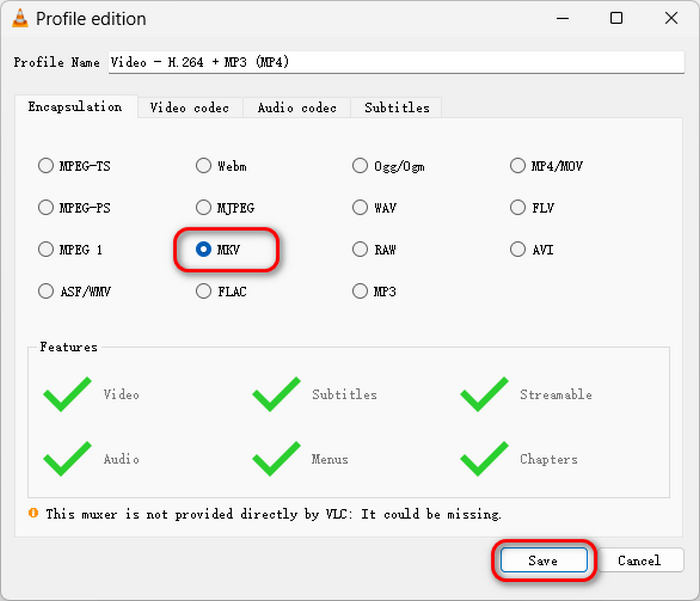Select the AVI container format
Screen dimensions: 700x601
(x=532, y=249)
